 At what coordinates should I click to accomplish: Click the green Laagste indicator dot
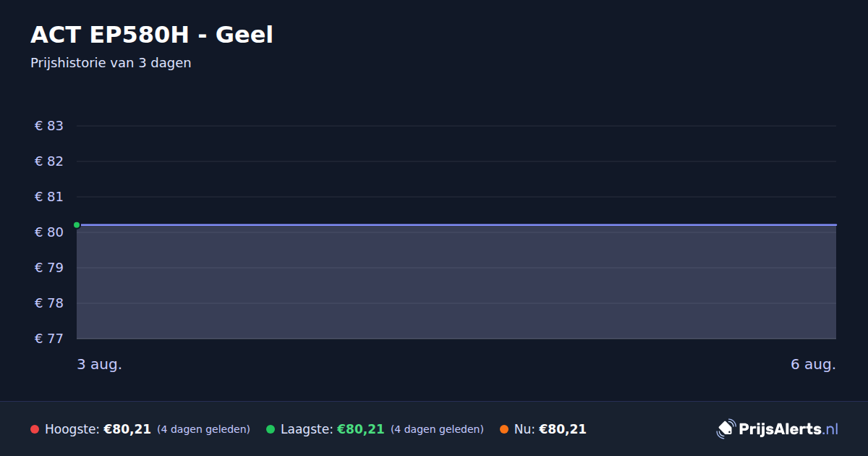pyautogui.click(x=271, y=429)
